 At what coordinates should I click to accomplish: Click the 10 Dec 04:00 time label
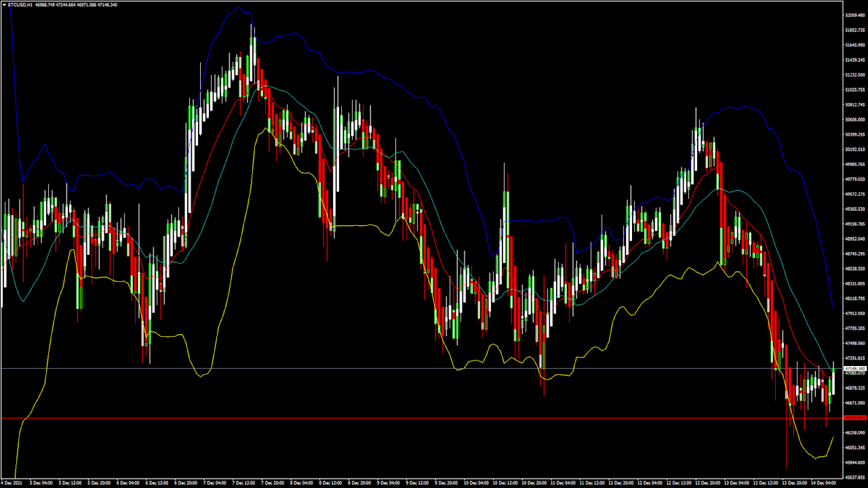[x=477, y=483]
